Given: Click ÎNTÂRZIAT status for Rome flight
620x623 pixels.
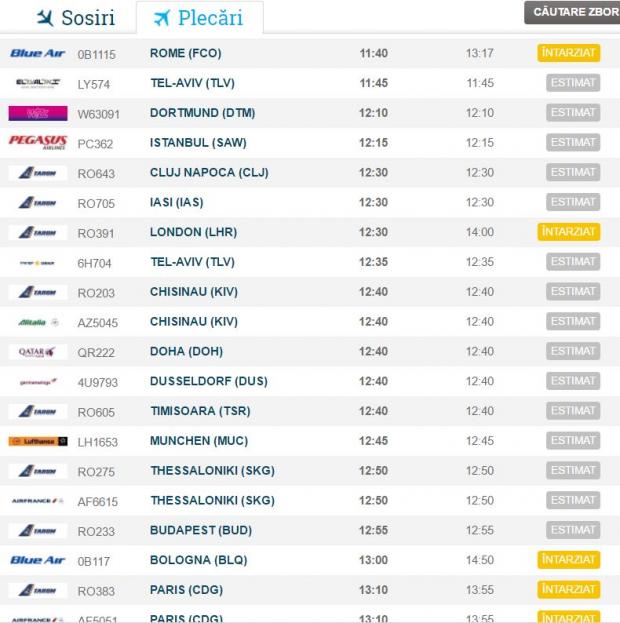Looking at the screenshot, I should [568, 53].
